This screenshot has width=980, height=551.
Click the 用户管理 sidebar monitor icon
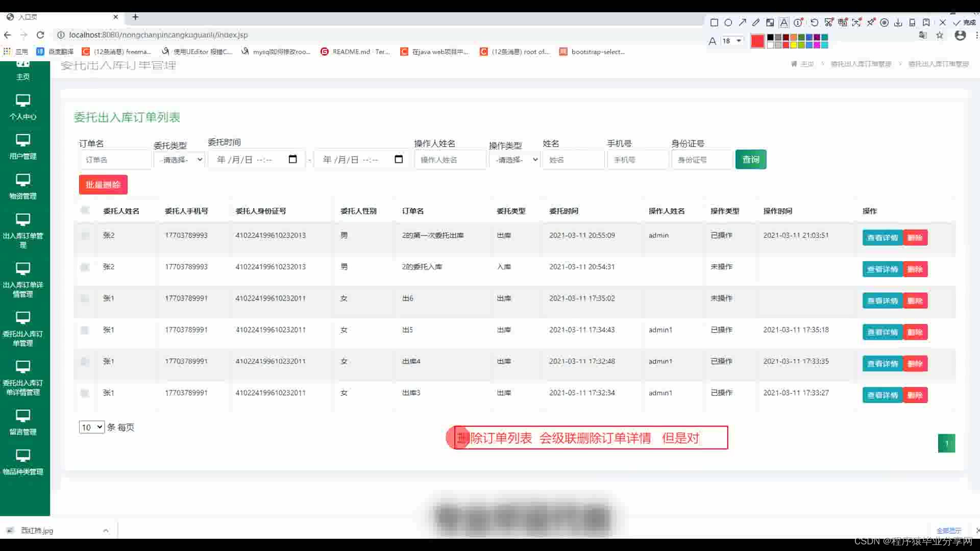click(x=23, y=140)
